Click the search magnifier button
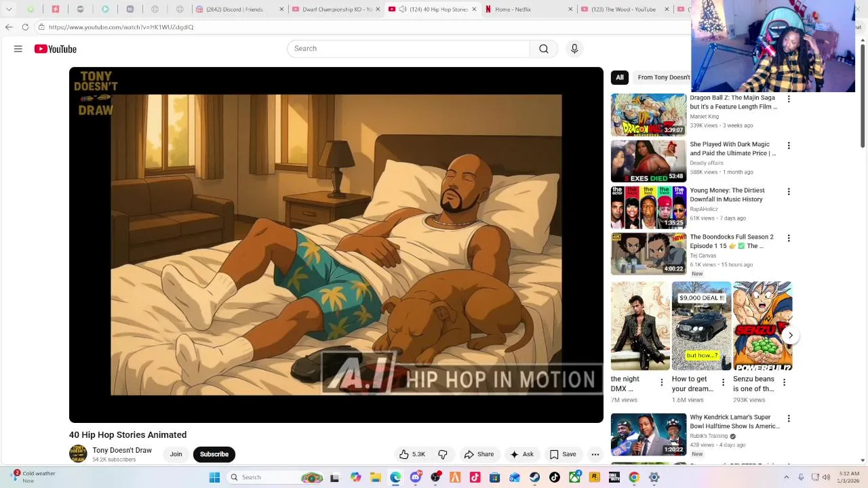Image resolution: width=868 pixels, height=488 pixels. (544, 49)
